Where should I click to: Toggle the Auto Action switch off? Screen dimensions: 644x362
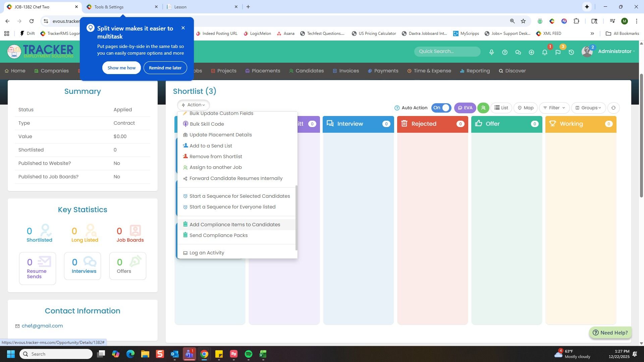tap(441, 108)
